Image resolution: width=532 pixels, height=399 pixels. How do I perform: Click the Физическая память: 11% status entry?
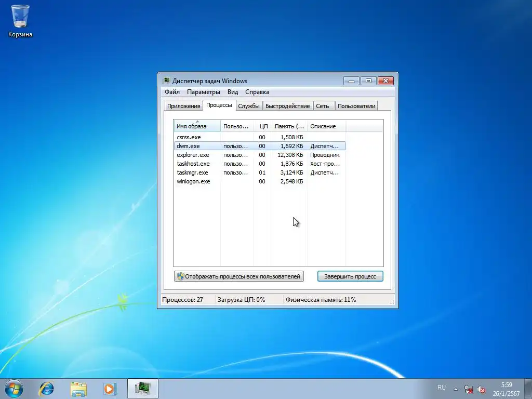coord(321,300)
